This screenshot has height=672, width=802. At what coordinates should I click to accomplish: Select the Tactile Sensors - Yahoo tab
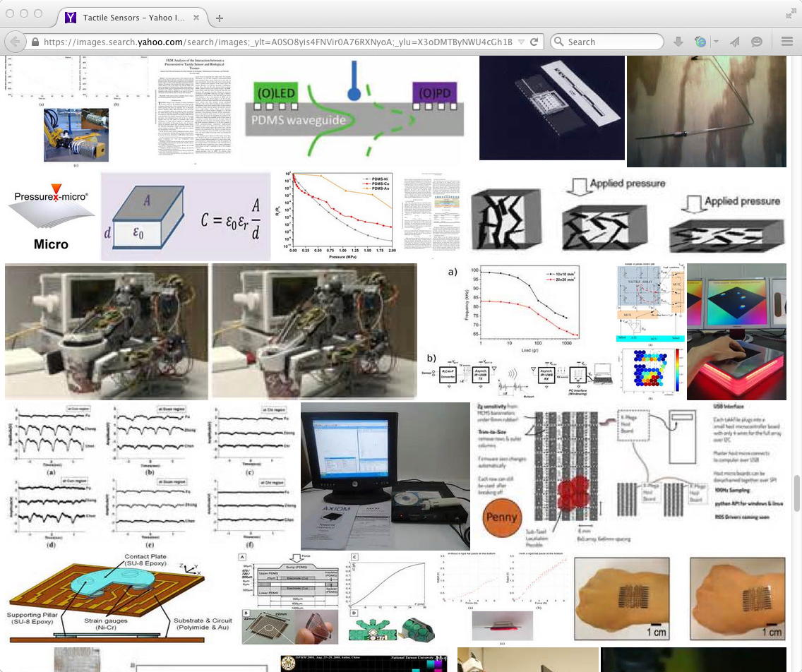(132, 18)
